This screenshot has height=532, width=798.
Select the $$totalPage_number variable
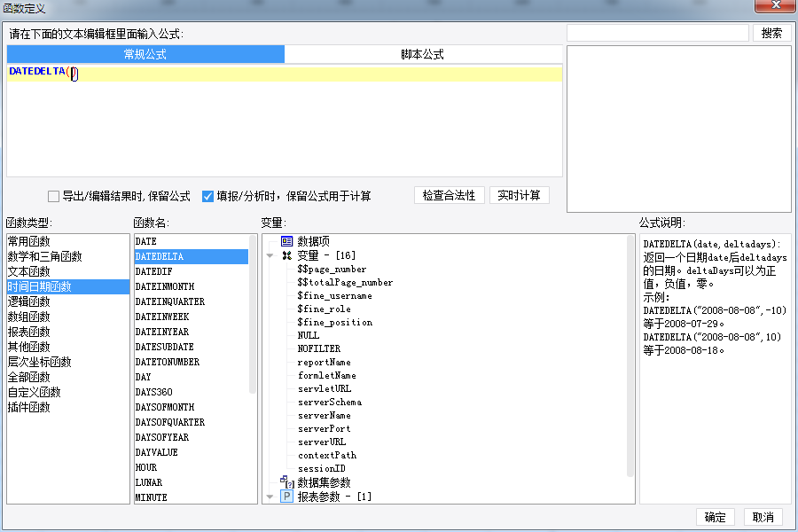[345, 283]
